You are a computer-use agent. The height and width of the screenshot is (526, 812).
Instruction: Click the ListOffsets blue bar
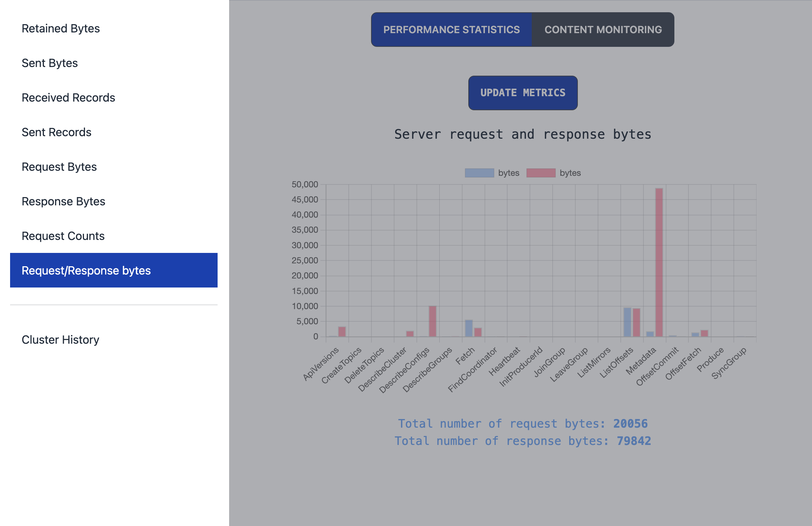pyautogui.click(x=627, y=322)
